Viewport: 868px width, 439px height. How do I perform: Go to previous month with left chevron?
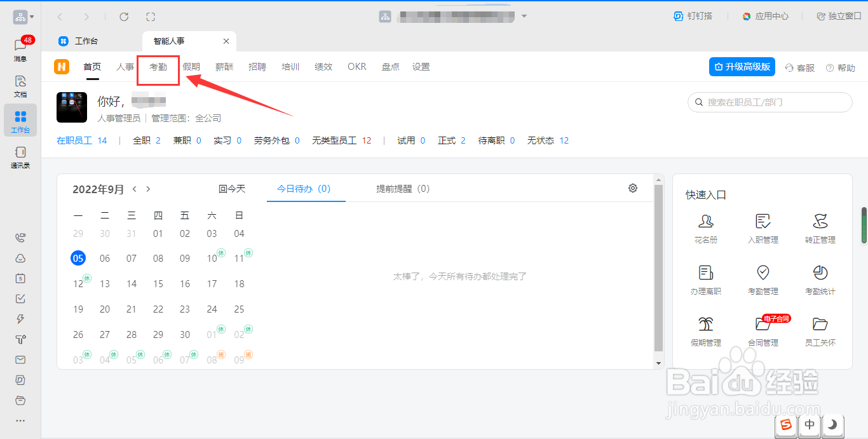135,189
